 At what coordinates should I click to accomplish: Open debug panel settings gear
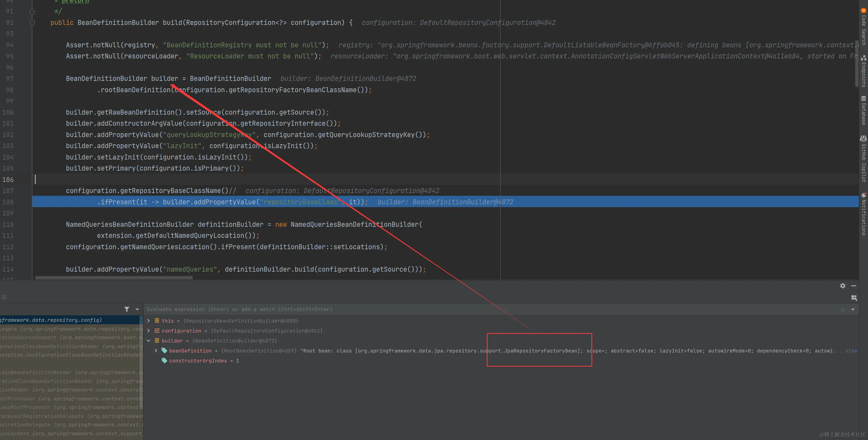click(842, 286)
